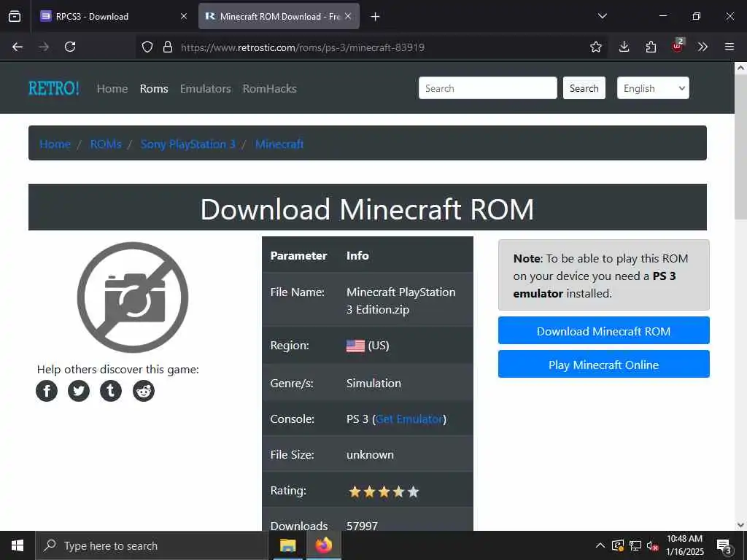Reload the current page
Screen dimensions: 747x560
70,47
